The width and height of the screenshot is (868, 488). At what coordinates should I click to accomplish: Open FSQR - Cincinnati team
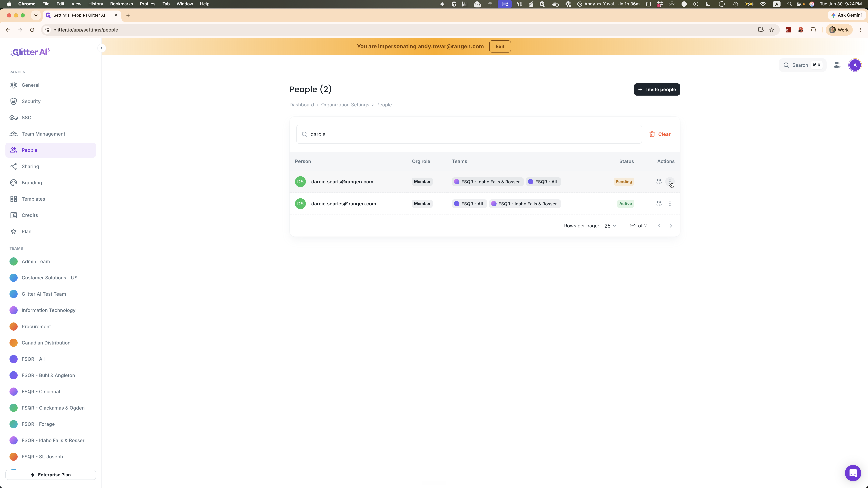point(51,392)
